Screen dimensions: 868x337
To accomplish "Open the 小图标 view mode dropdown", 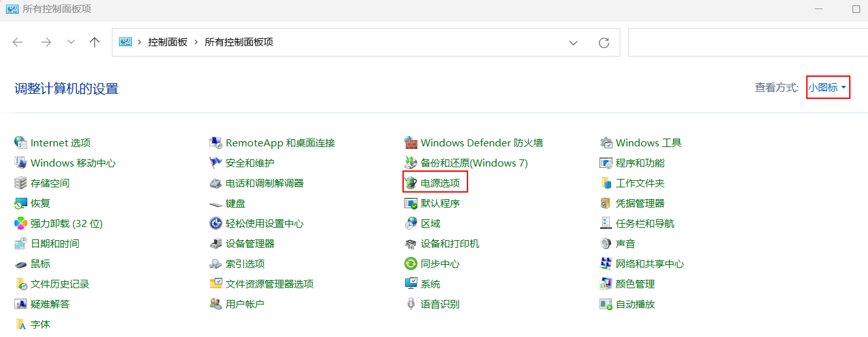I will click(x=828, y=87).
